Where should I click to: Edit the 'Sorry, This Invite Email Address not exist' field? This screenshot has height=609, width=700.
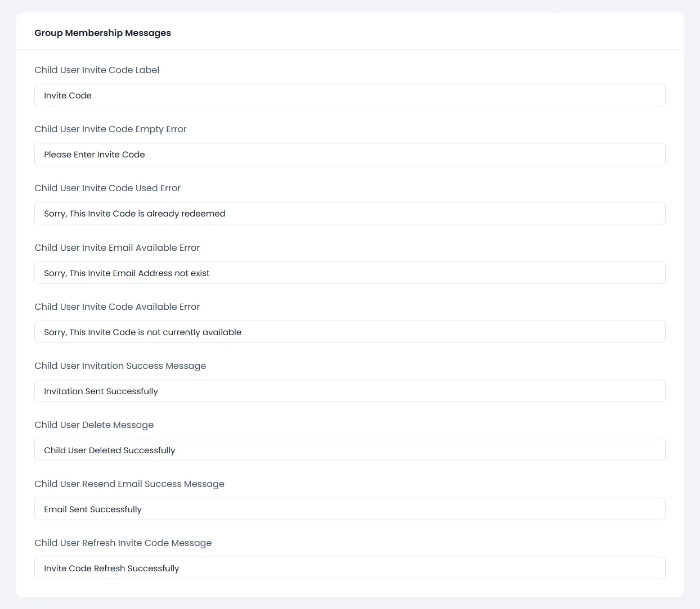pyautogui.click(x=349, y=273)
